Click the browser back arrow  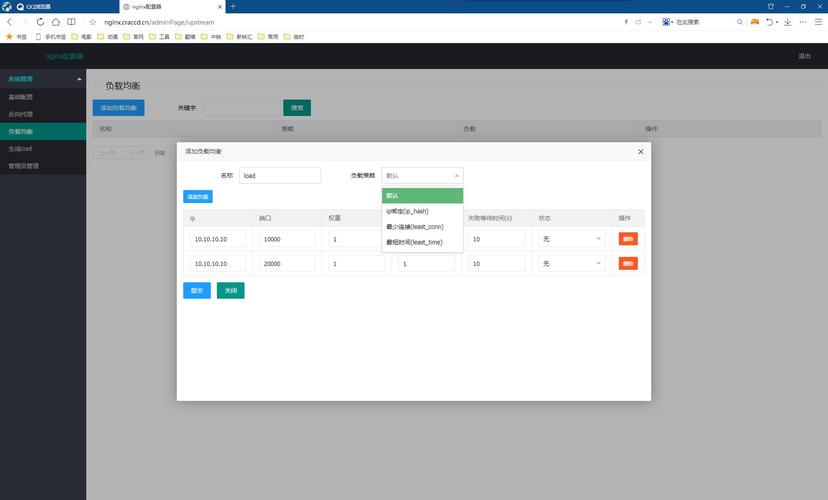(9, 21)
